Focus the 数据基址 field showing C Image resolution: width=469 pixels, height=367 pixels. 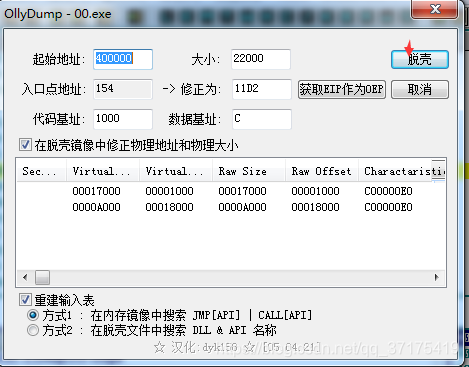click(x=262, y=119)
